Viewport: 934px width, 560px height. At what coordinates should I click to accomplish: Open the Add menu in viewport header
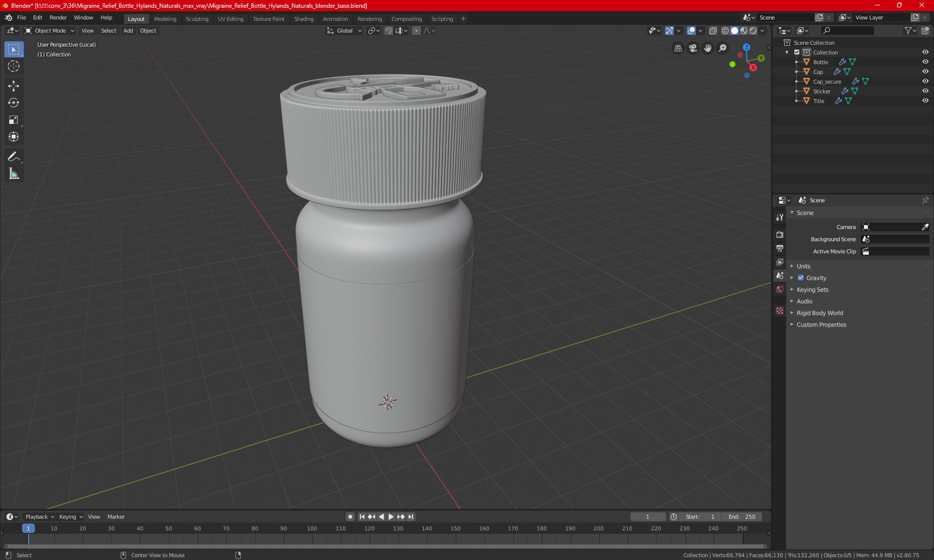click(128, 31)
